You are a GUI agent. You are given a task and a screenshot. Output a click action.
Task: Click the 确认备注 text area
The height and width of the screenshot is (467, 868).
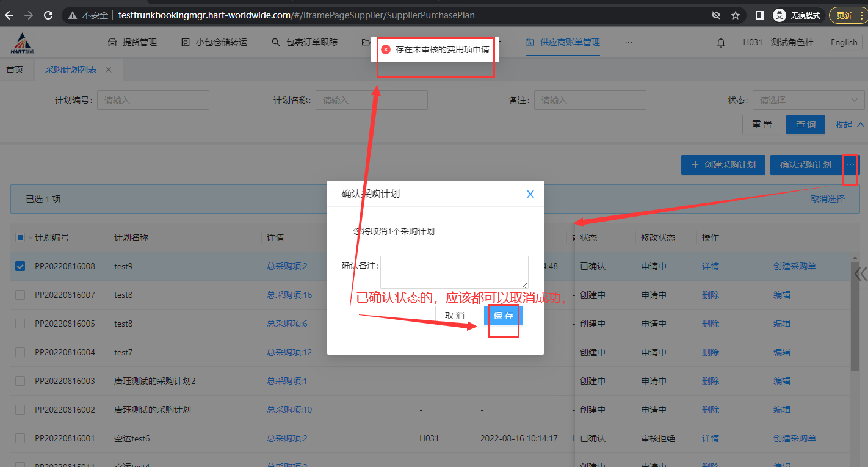click(454, 272)
